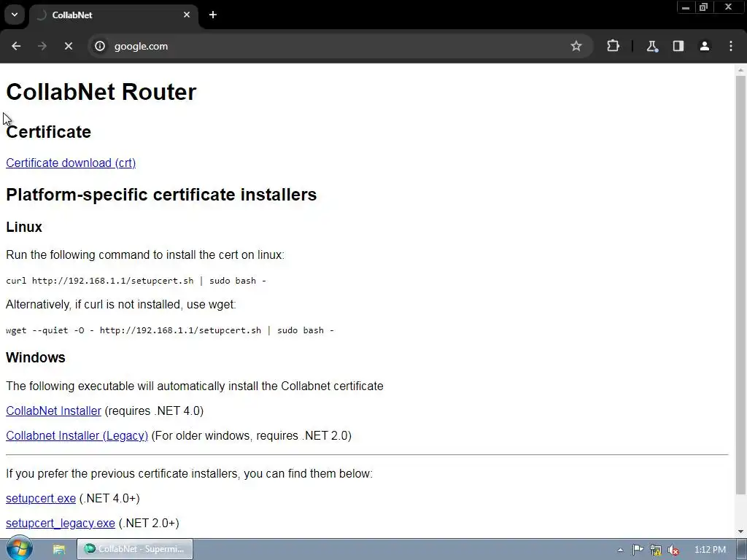This screenshot has height=560, width=747.
Task: Open the Windows Start button
Action: 19,549
